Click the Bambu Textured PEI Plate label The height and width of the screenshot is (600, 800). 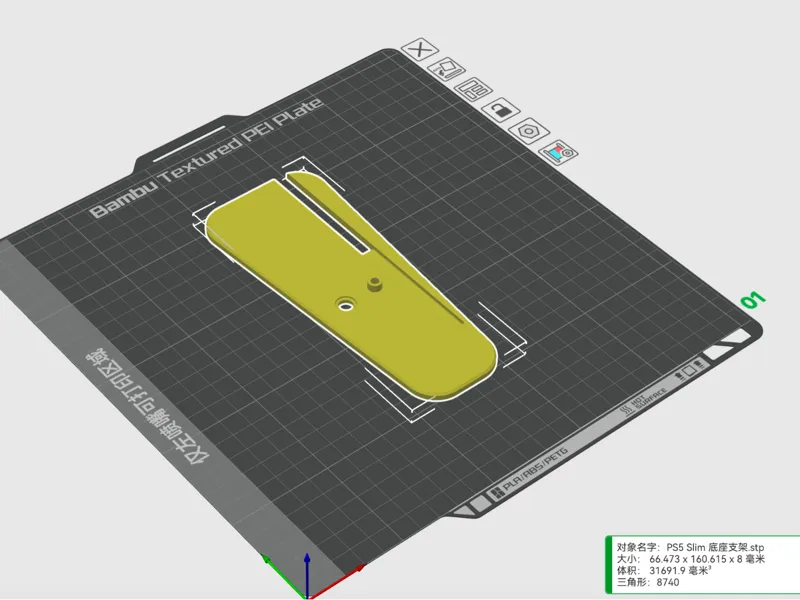tap(206, 158)
